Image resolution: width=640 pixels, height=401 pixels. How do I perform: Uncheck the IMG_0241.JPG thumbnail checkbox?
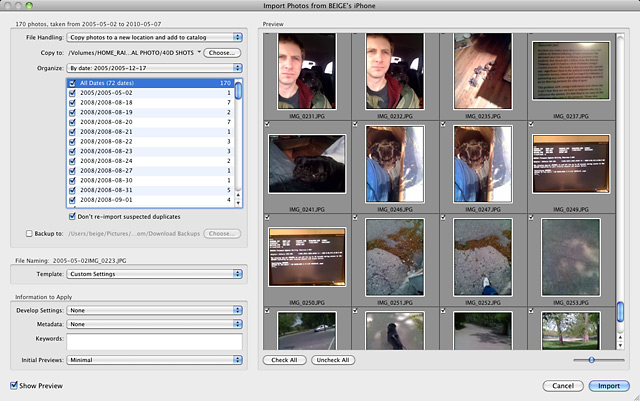267,124
